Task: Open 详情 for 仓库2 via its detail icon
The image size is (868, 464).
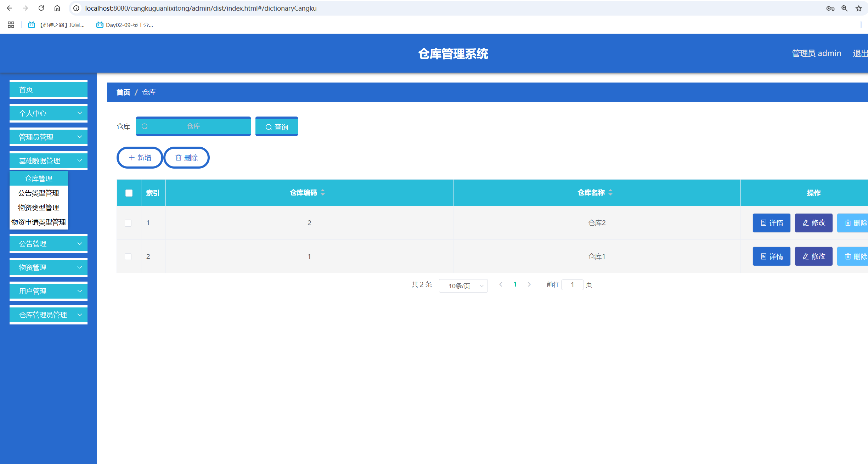Action: click(763, 223)
